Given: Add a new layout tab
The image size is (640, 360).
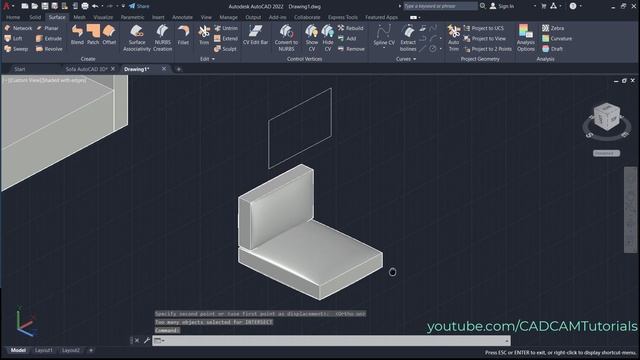Looking at the screenshot, I should [91, 351].
